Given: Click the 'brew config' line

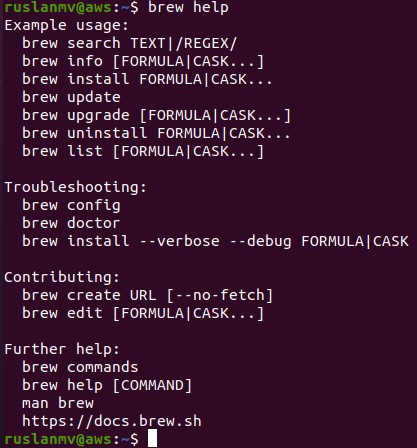Looking at the screenshot, I should point(71,205).
